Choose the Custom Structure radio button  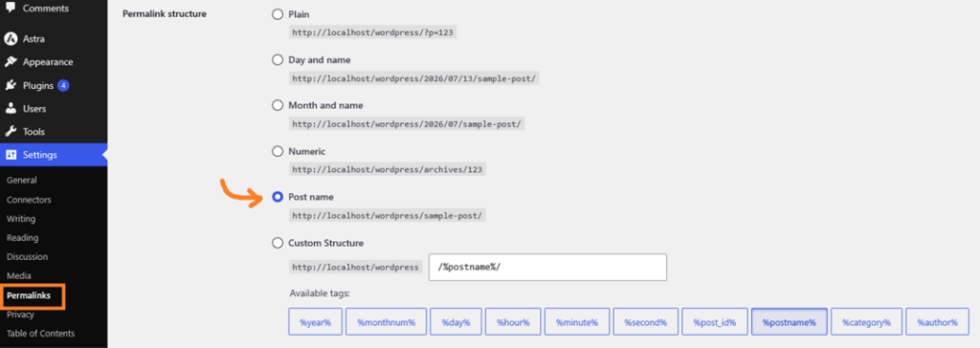pyautogui.click(x=278, y=243)
